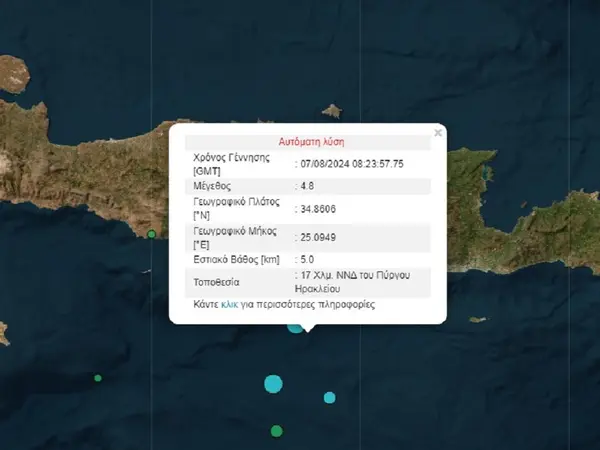Click the "Χρόνος Γέννησης" row label
Viewport: 600px width, 450px height.
pos(234,157)
